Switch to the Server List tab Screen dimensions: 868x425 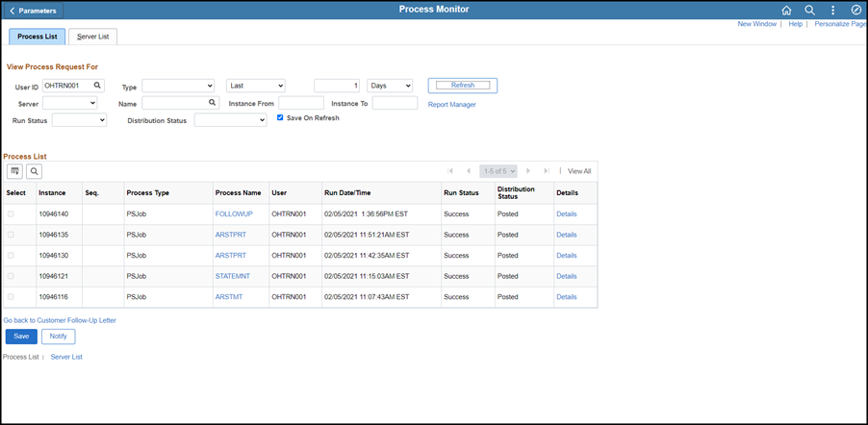point(93,37)
